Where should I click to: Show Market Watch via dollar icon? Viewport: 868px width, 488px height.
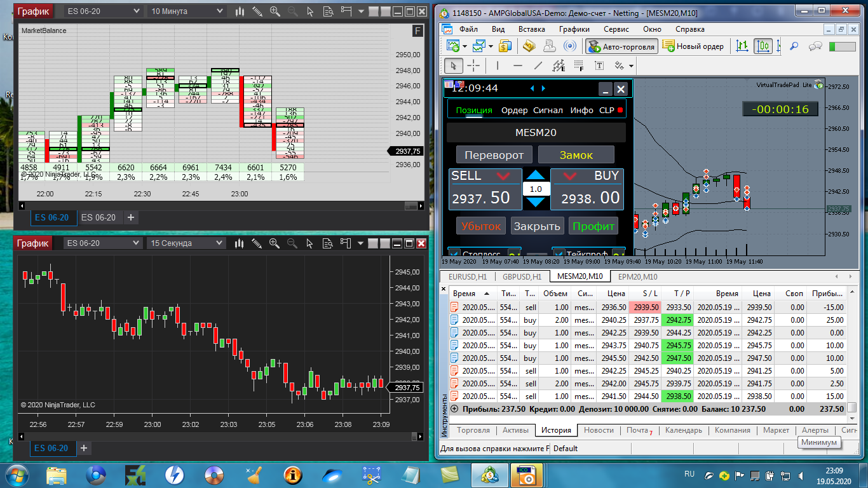click(x=505, y=46)
